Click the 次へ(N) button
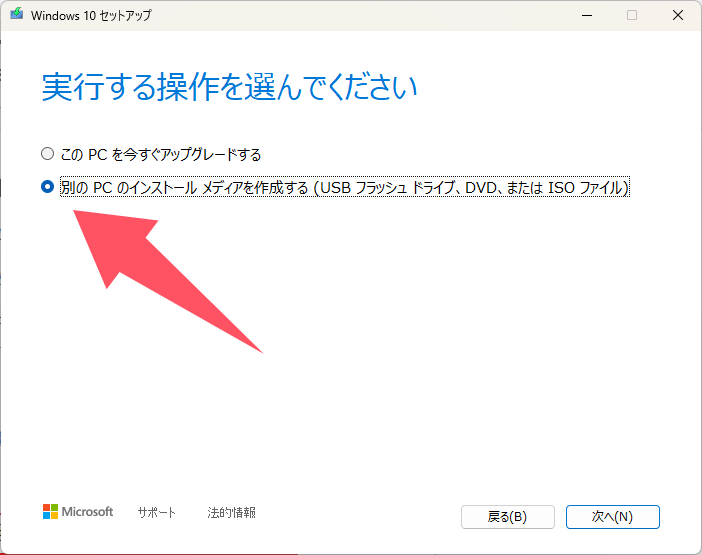 (612, 517)
